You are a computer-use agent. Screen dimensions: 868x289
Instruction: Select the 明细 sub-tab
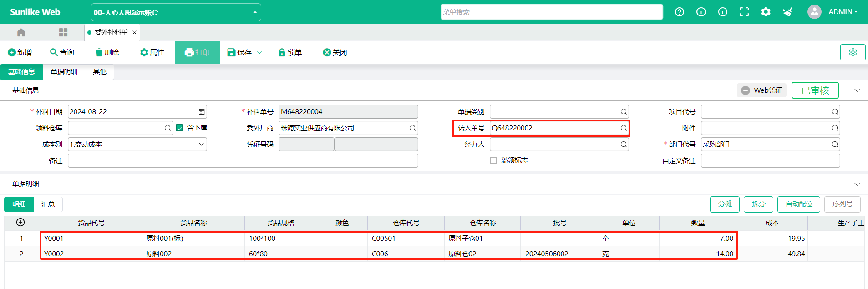click(x=19, y=204)
